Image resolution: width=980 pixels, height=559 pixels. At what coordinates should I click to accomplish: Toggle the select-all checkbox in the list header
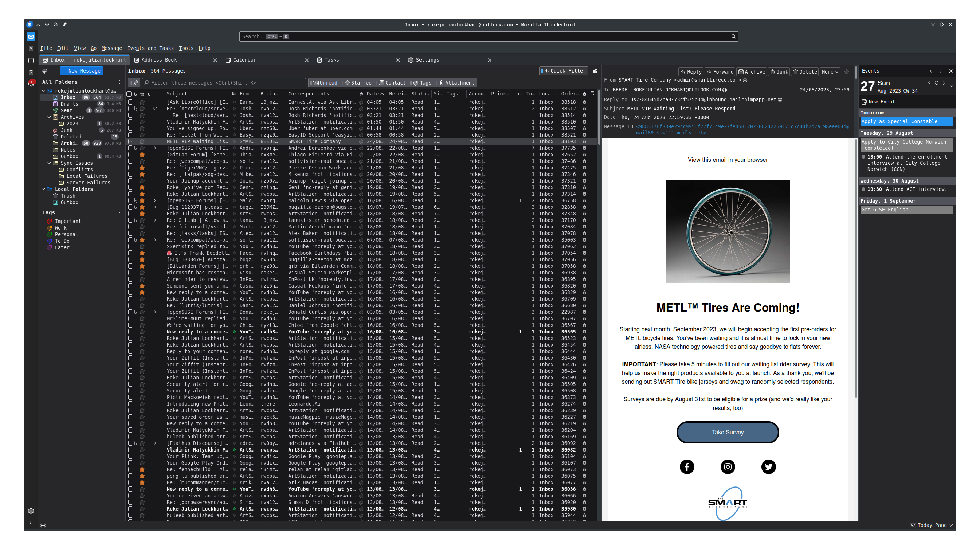tap(129, 94)
